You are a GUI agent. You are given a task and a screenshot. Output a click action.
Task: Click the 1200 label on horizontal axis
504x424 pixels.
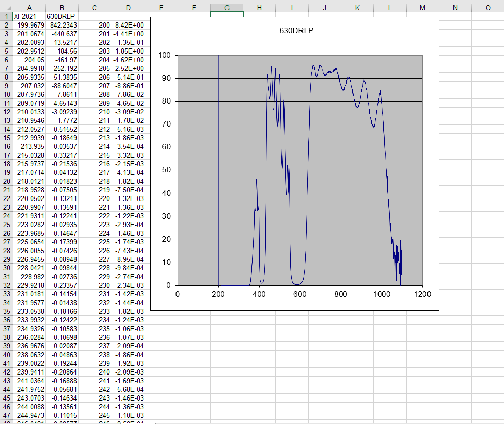tap(422, 294)
